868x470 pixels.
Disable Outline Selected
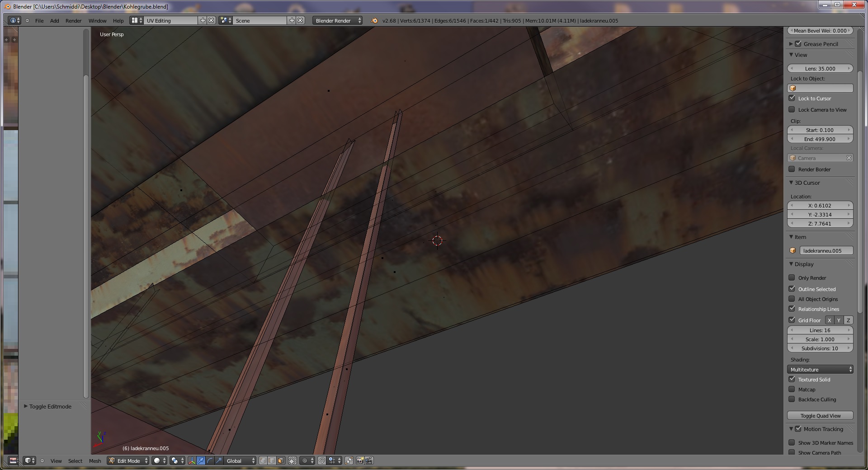tap(792, 289)
